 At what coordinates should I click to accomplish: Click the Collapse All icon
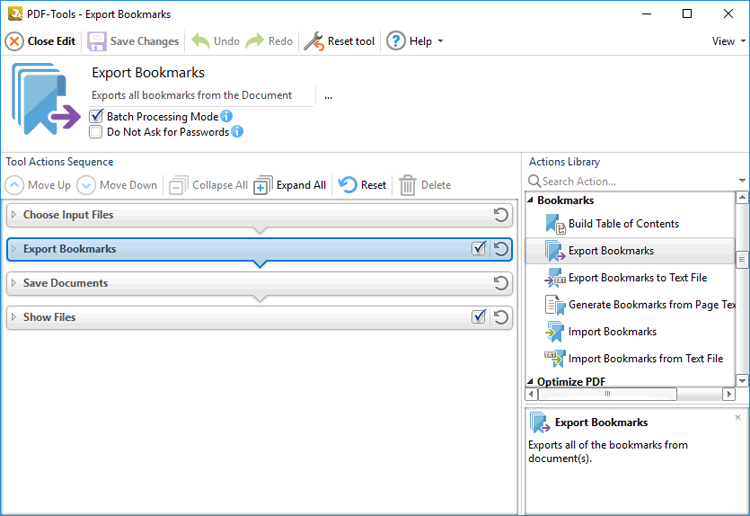[178, 185]
